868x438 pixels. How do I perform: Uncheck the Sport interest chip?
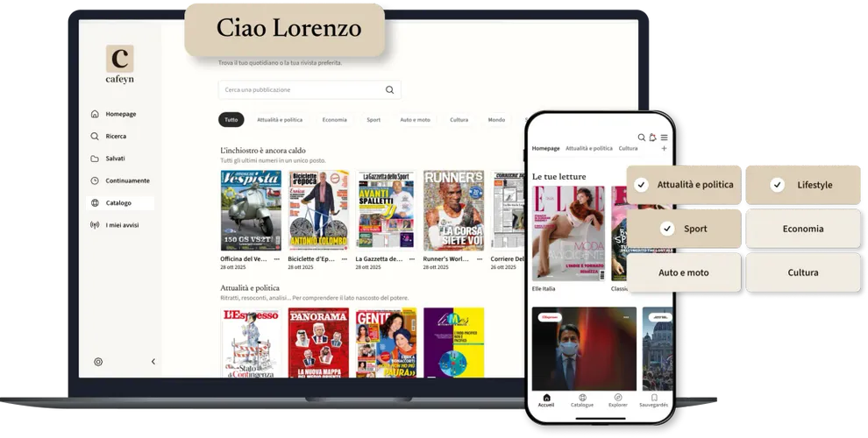coord(684,229)
